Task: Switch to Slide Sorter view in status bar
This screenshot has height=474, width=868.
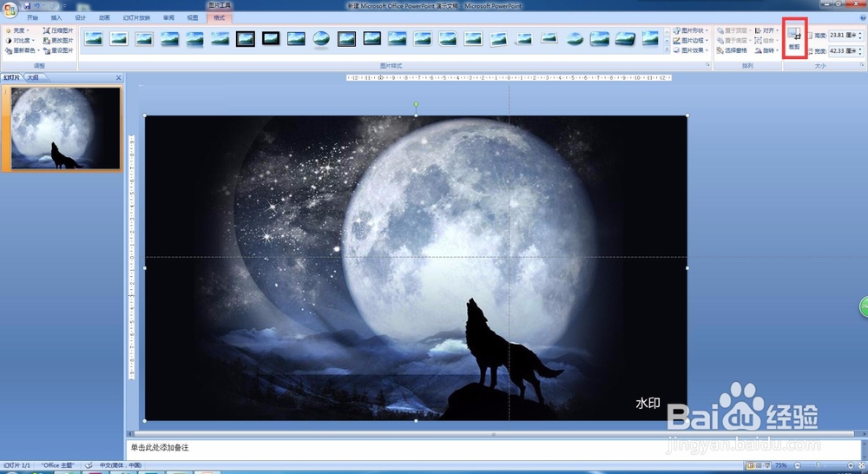Action: coord(759,465)
